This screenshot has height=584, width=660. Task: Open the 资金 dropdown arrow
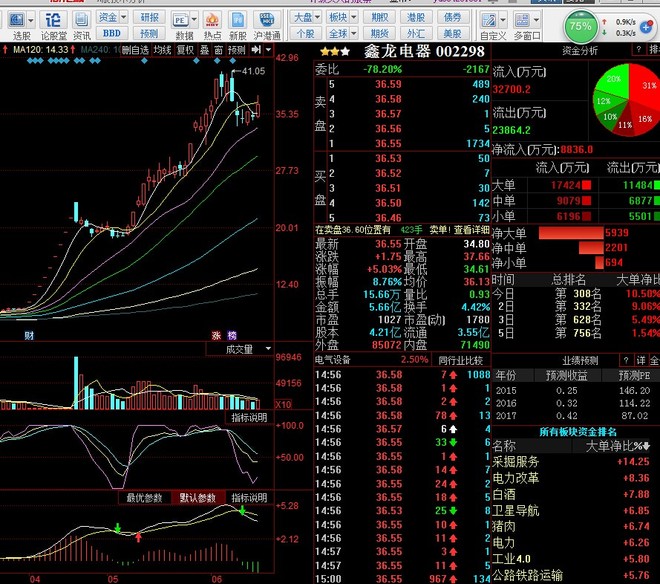coord(123,17)
